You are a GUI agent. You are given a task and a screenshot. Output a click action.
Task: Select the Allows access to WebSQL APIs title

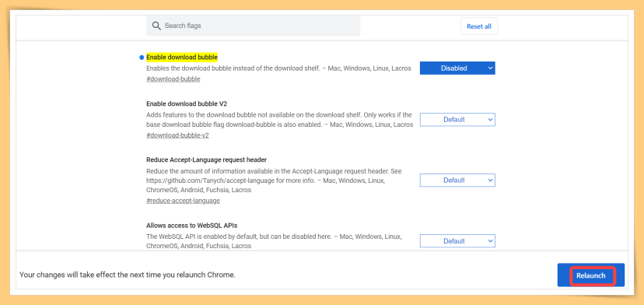tap(192, 226)
